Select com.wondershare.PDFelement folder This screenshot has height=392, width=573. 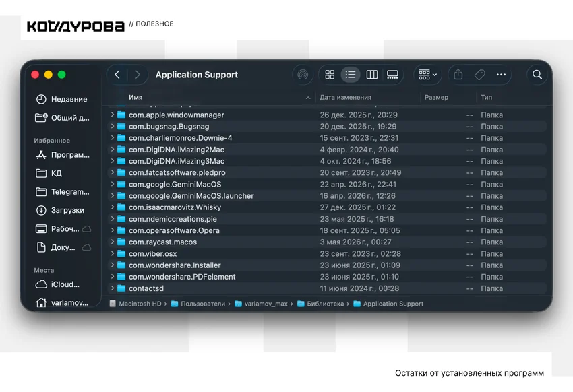point(327,277)
